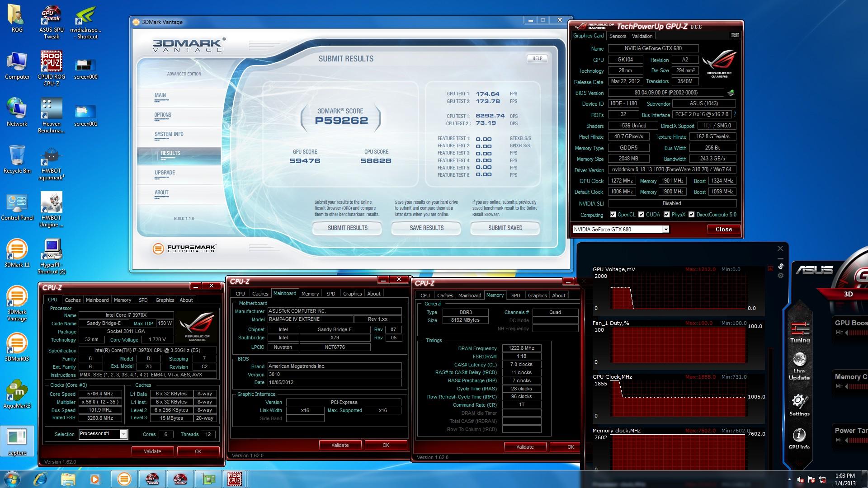Screen dimensions: 868x488
Task: Click Close button in GPU-Z
Action: pyautogui.click(x=724, y=230)
